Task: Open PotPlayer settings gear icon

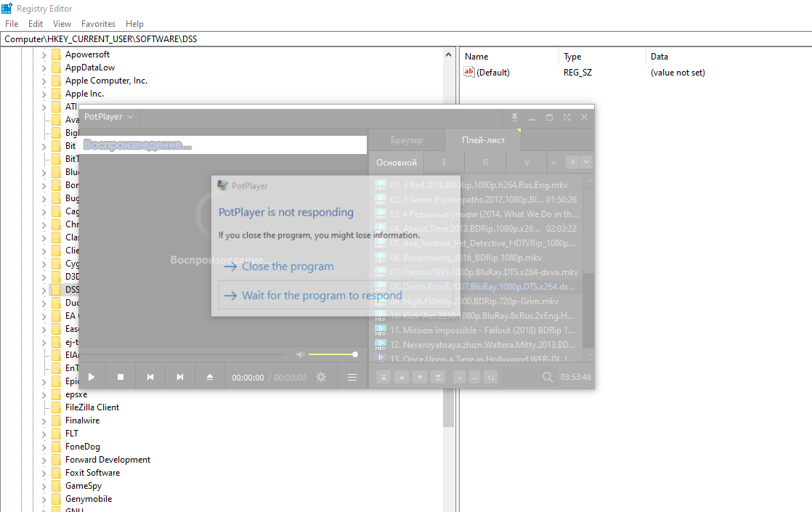Action: 321,377
